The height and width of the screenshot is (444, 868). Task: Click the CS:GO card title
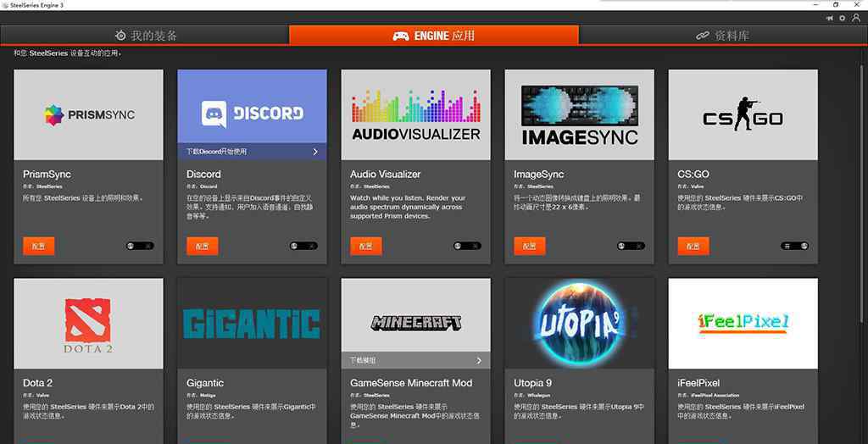(693, 175)
